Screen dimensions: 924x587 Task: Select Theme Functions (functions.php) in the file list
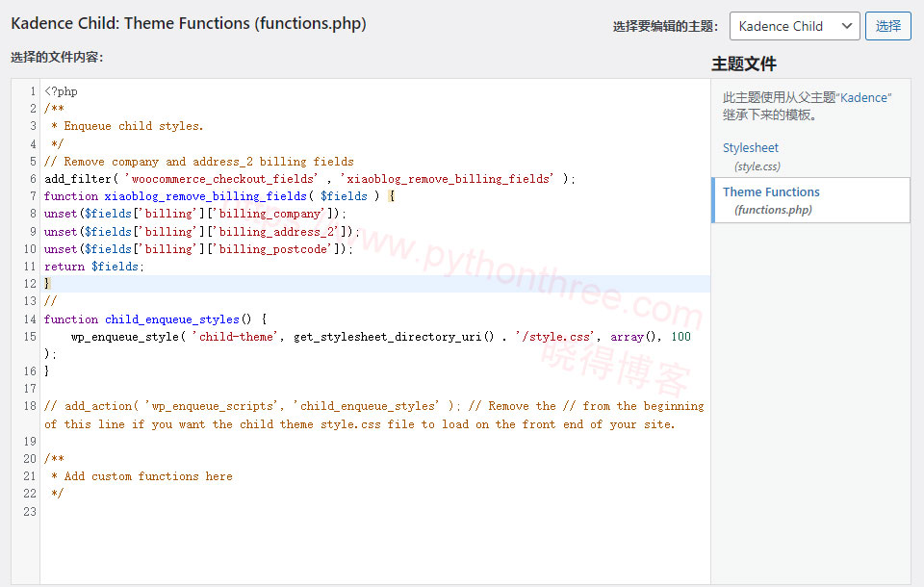(771, 192)
